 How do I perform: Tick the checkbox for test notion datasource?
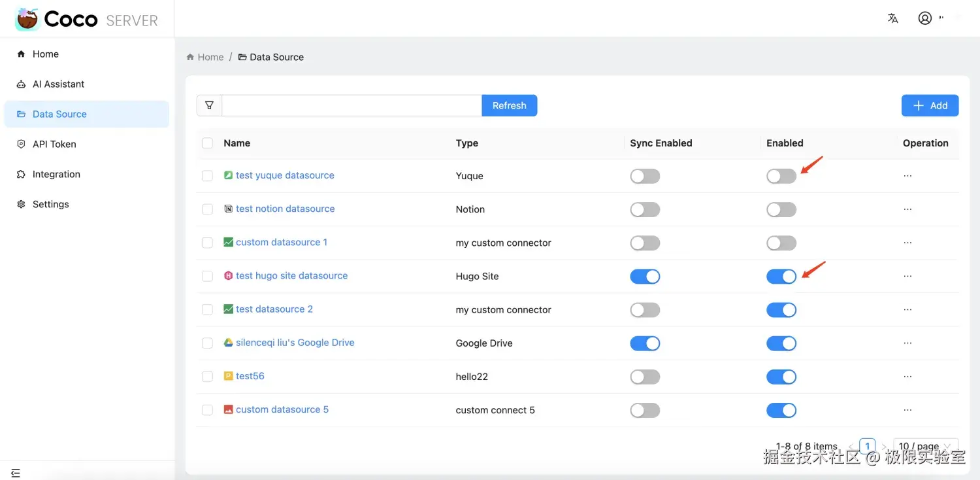(207, 209)
